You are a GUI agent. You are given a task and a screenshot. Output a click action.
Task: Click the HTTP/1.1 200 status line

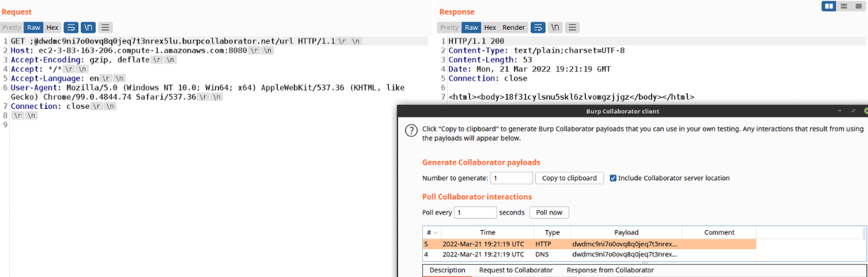[x=476, y=41]
